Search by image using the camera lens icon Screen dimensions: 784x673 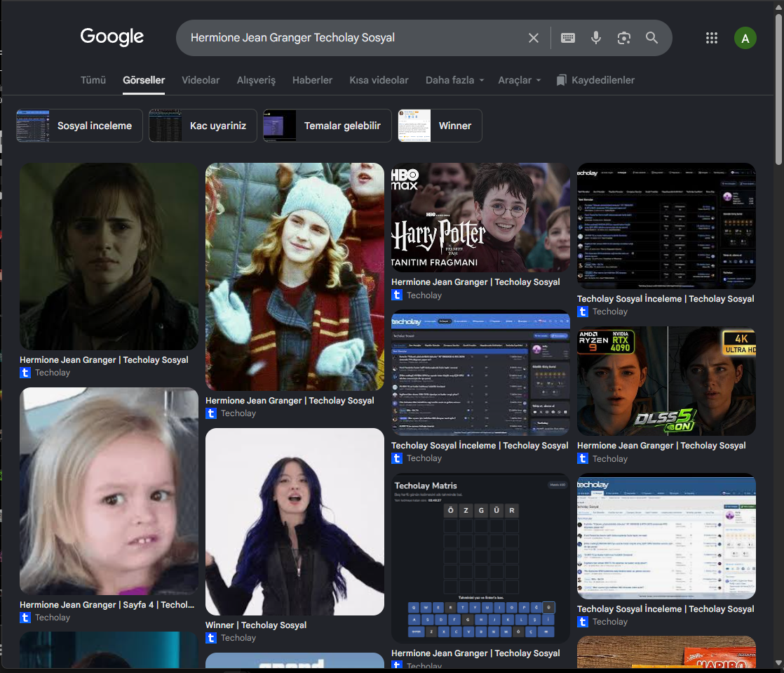(623, 38)
